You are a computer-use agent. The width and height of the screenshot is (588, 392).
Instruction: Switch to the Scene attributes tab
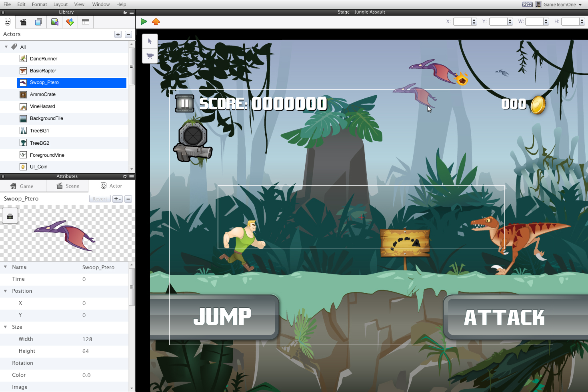67,186
